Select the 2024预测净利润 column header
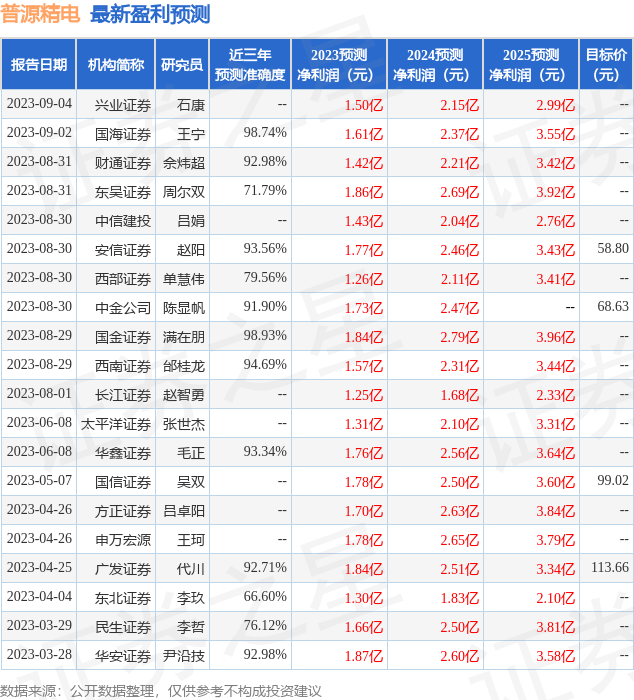 tap(435, 64)
